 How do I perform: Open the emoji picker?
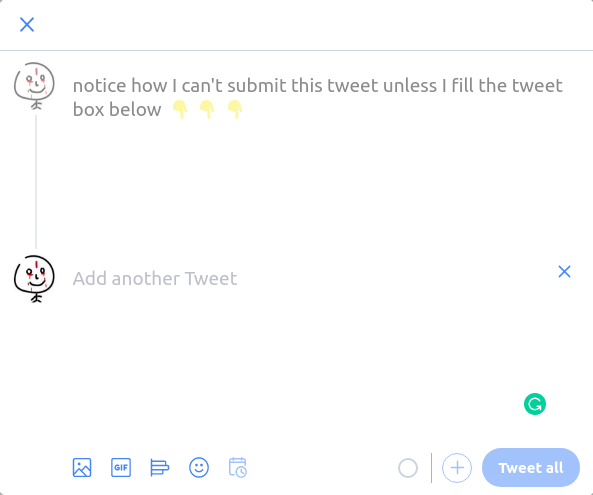click(x=199, y=468)
